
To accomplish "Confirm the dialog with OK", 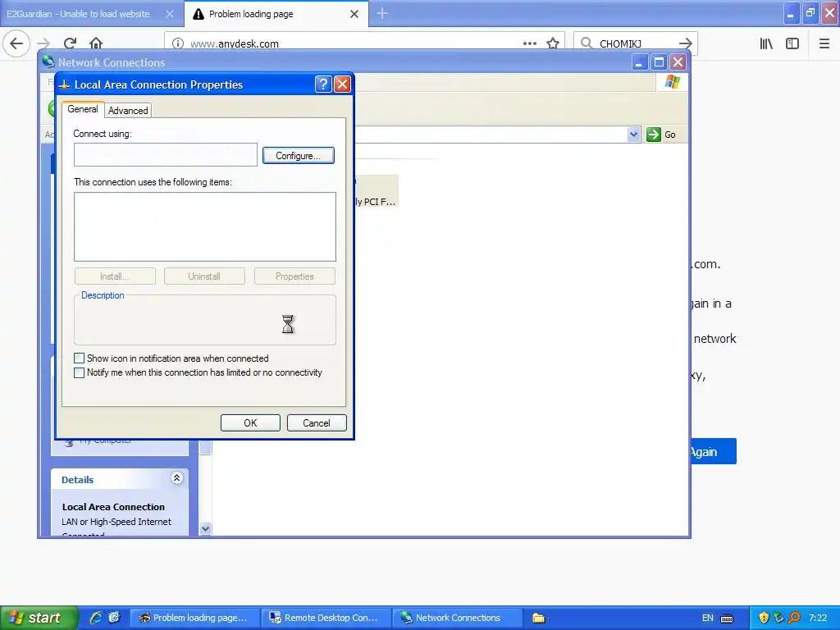I will tap(250, 422).
